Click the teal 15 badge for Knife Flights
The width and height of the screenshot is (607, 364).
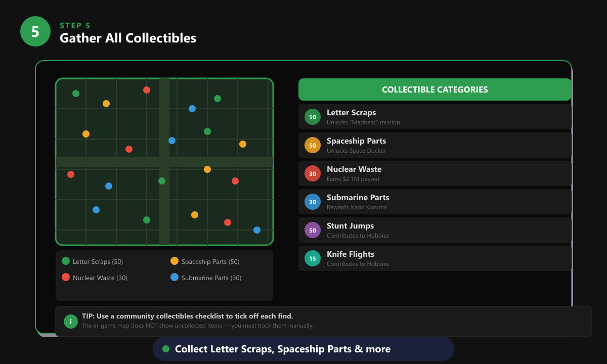click(313, 259)
